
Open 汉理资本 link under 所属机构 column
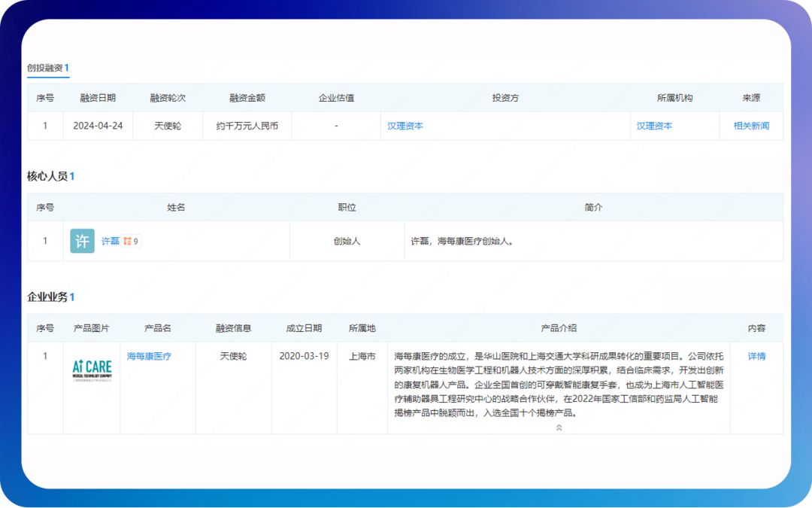click(x=654, y=126)
